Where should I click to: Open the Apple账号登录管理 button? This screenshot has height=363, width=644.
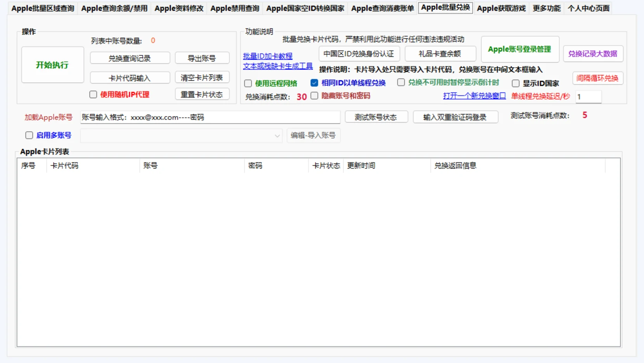[x=520, y=49]
